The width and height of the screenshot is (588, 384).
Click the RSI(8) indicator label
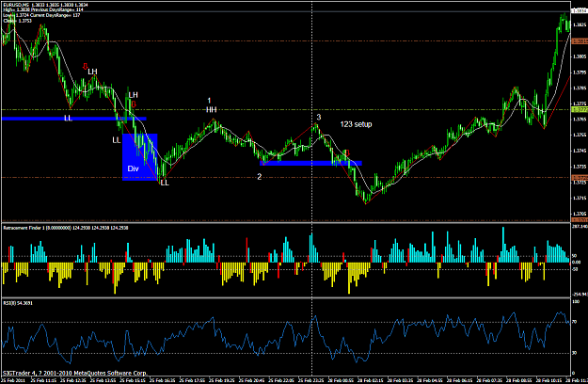click(18, 303)
